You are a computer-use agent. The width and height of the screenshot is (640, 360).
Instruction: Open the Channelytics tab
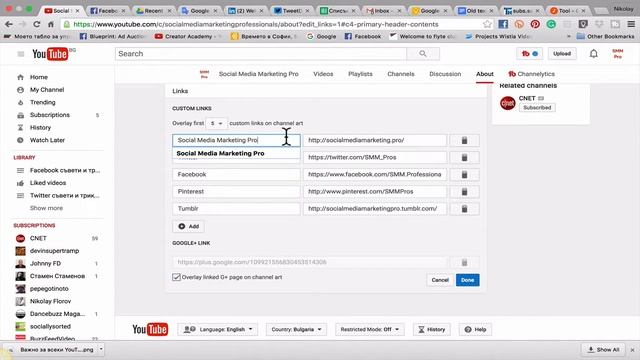pyautogui.click(x=531, y=74)
